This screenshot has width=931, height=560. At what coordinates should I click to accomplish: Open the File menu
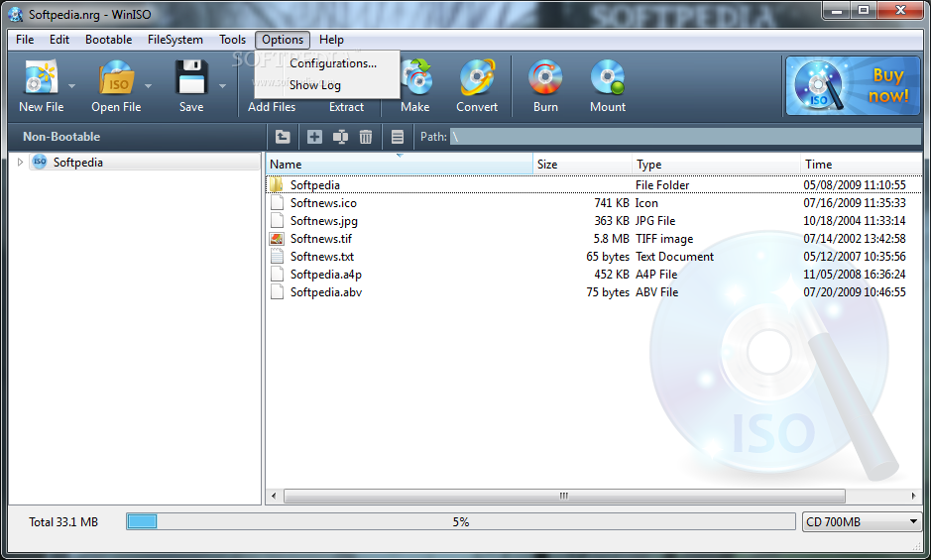[x=25, y=40]
